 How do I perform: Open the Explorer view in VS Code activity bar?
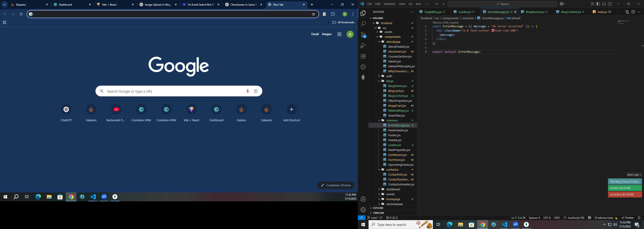[x=363, y=13]
